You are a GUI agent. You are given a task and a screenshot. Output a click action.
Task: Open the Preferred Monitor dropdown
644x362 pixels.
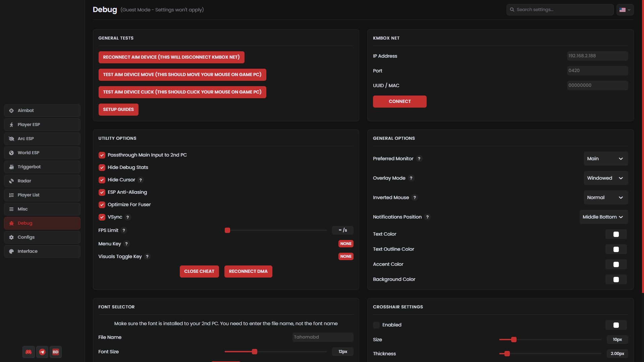pos(606,159)
